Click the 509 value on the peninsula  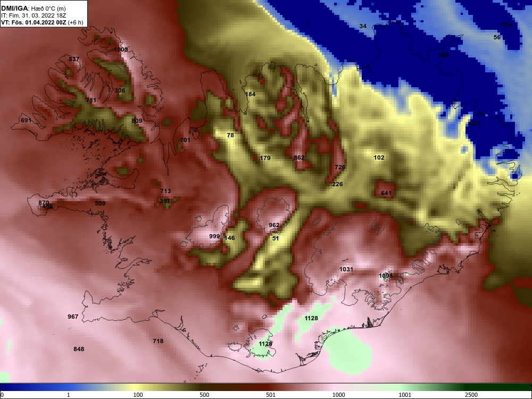tap(100, 203)
